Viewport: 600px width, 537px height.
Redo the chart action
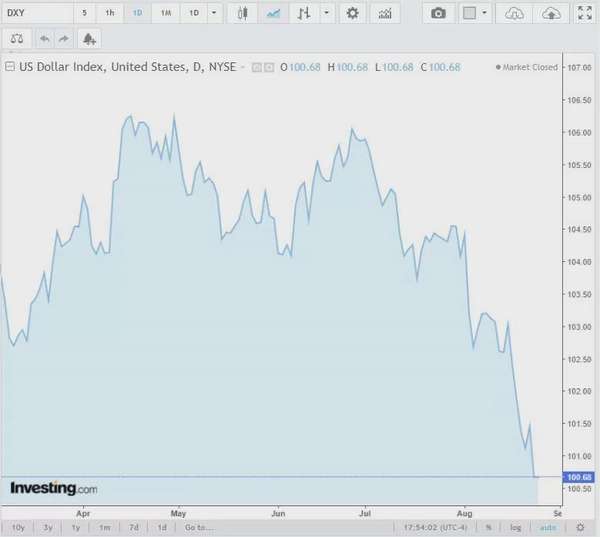(64, 39)
